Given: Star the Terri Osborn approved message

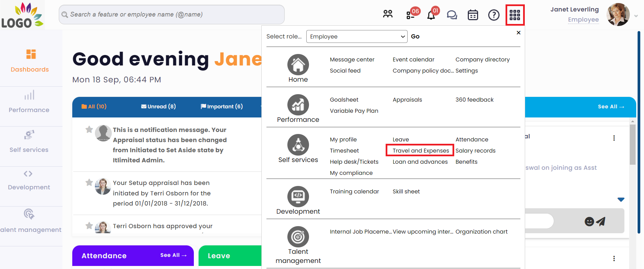Looking at the screenshot, I should [89, 225].
